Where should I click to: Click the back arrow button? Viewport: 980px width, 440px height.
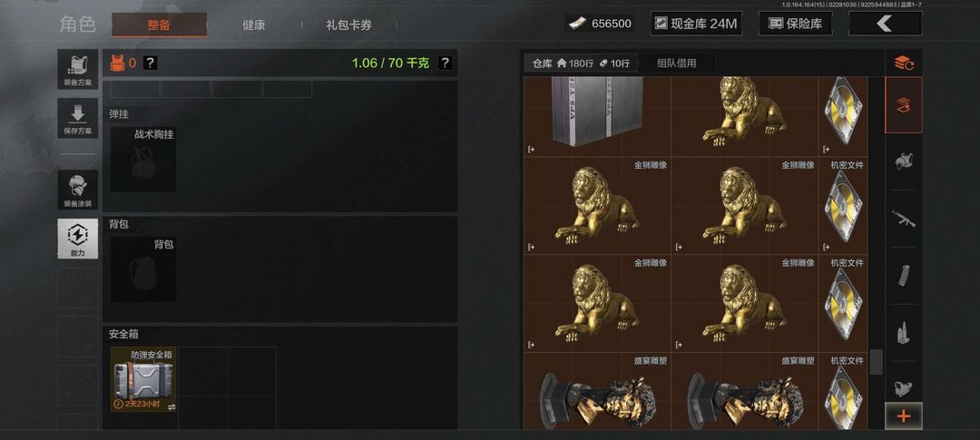[x=885, y=24]
